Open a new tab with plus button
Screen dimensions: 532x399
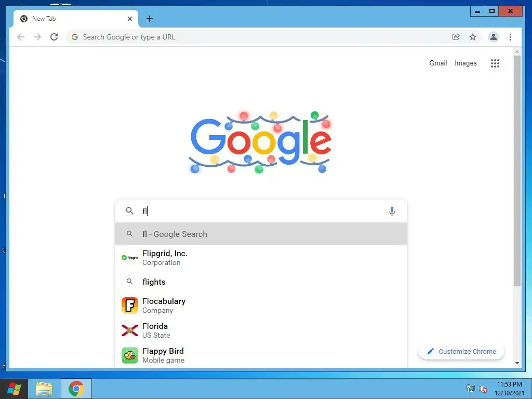150,19
